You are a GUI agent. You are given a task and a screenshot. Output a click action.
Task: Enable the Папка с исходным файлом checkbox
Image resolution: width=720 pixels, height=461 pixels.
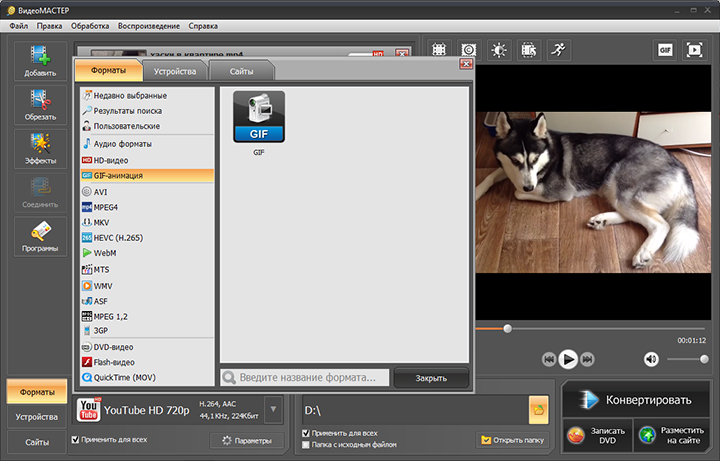(x=306, y=444)
